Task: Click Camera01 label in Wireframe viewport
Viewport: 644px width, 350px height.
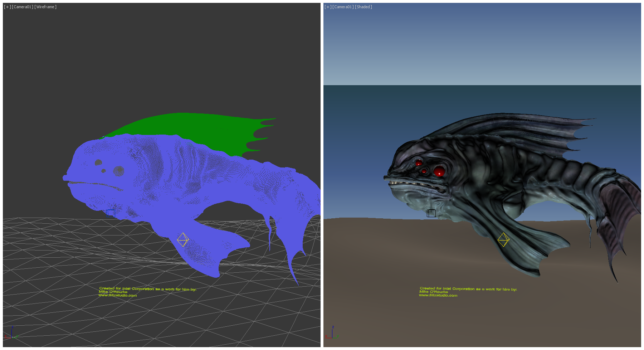Action: pyautogui.click(x=23, y=7)
